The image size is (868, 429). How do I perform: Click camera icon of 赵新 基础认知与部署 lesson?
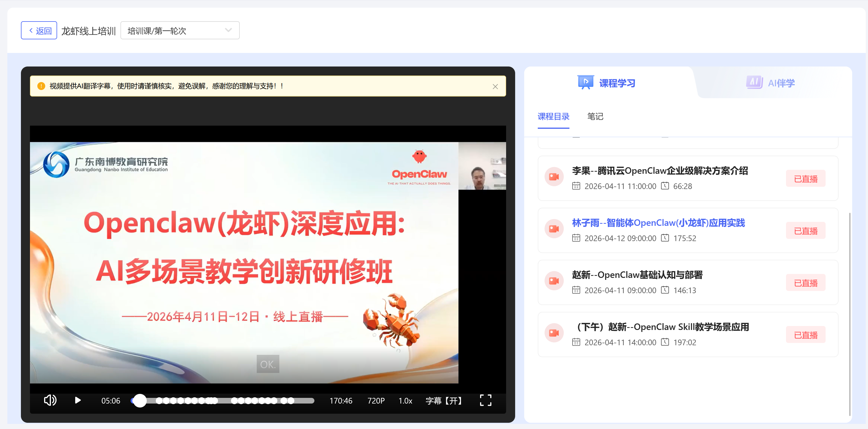(x=554, y=281)
